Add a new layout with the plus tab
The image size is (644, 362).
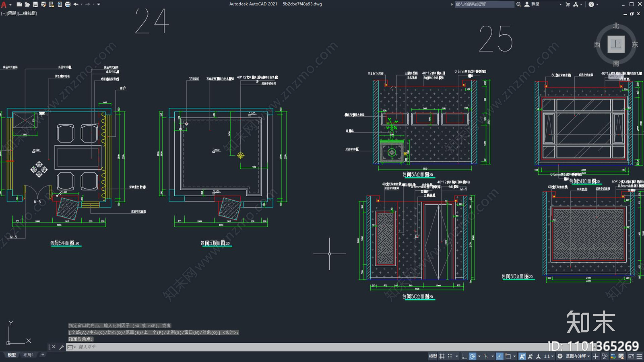coord(43,355)
